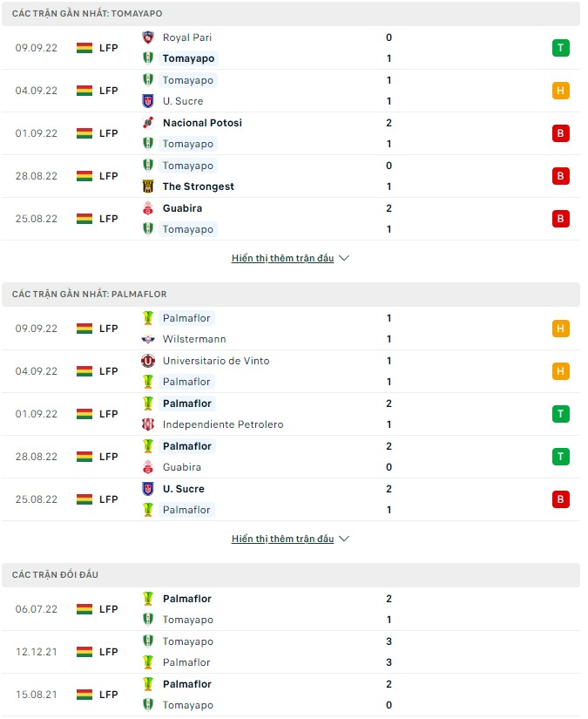Click the green T badge for Royal Pari match
Image resolution: width=588 pixels, height=719 pixels.
pos(560,48)
